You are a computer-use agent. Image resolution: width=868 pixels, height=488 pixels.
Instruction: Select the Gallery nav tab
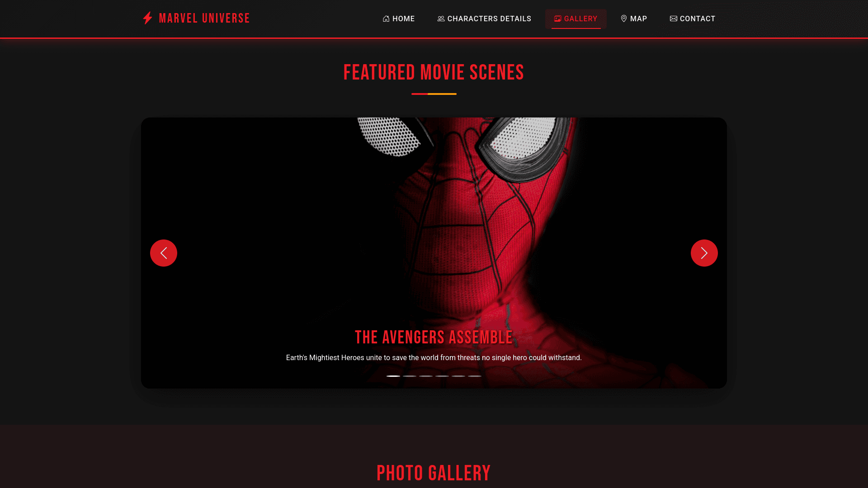(x=576, y=19)
